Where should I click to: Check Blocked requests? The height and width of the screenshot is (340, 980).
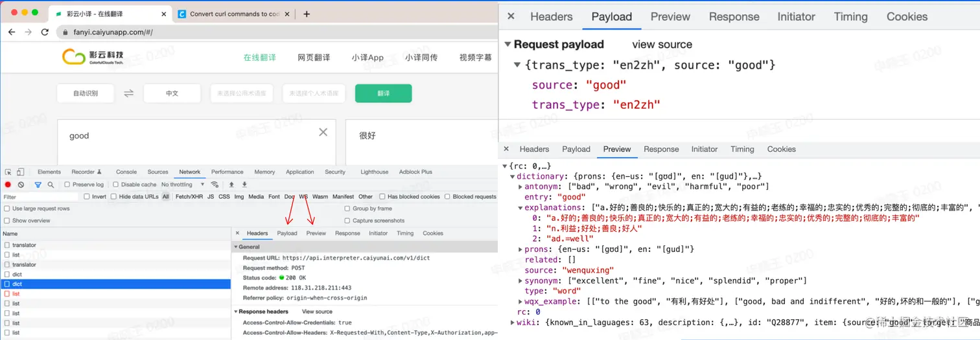coord(448,196)
